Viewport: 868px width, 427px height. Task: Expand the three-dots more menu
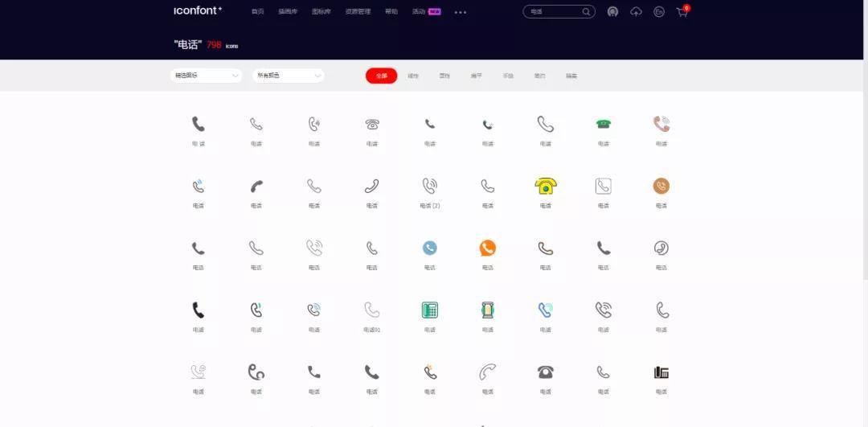461,12
